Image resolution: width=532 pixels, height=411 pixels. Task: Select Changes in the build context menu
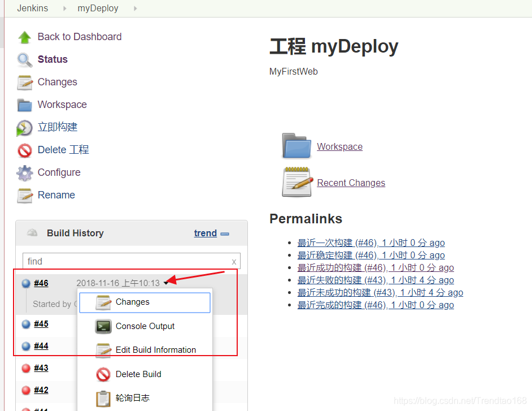point(145,302)
